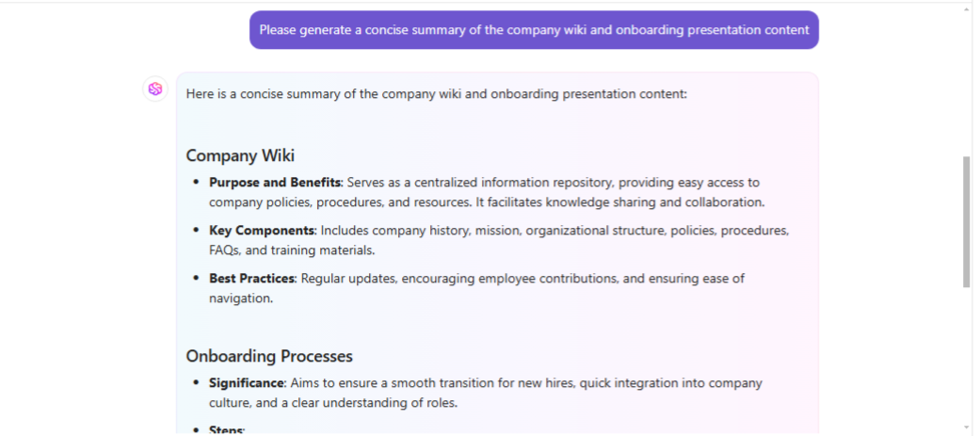Click the scrollbar up arrow

tap(966, 9)
